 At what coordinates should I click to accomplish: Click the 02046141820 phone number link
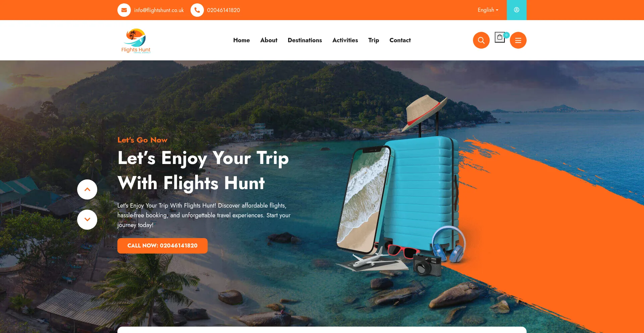tap(223, 10)
